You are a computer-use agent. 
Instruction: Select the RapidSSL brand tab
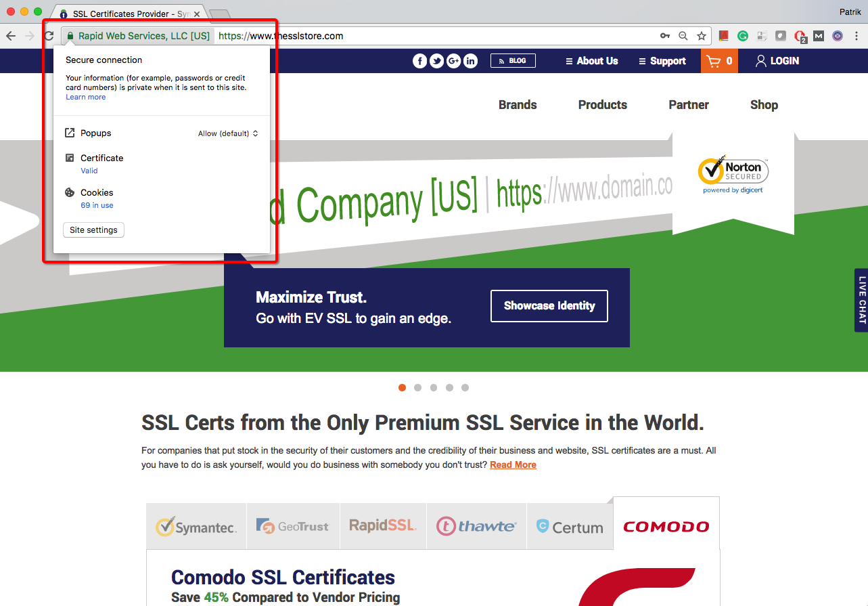(383, 526)
